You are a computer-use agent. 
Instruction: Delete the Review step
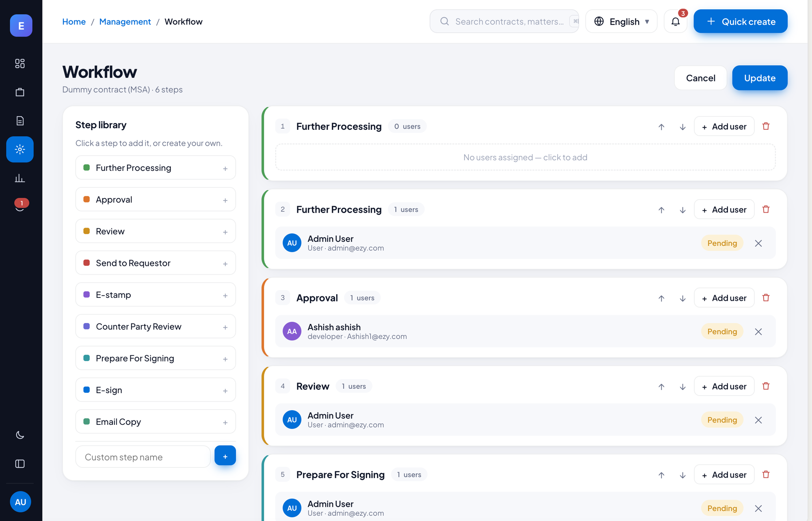click(766, 386)
